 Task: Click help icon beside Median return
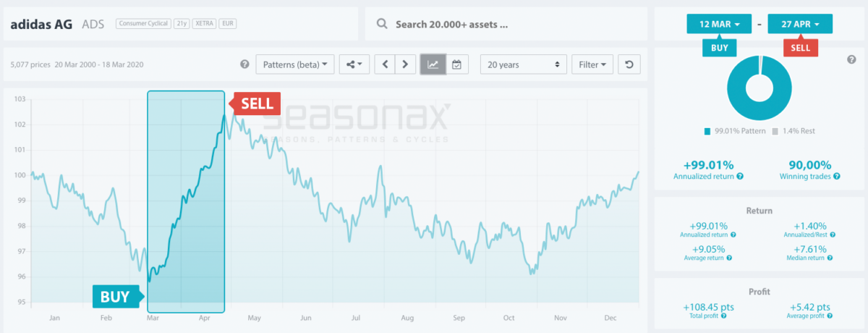832,258
